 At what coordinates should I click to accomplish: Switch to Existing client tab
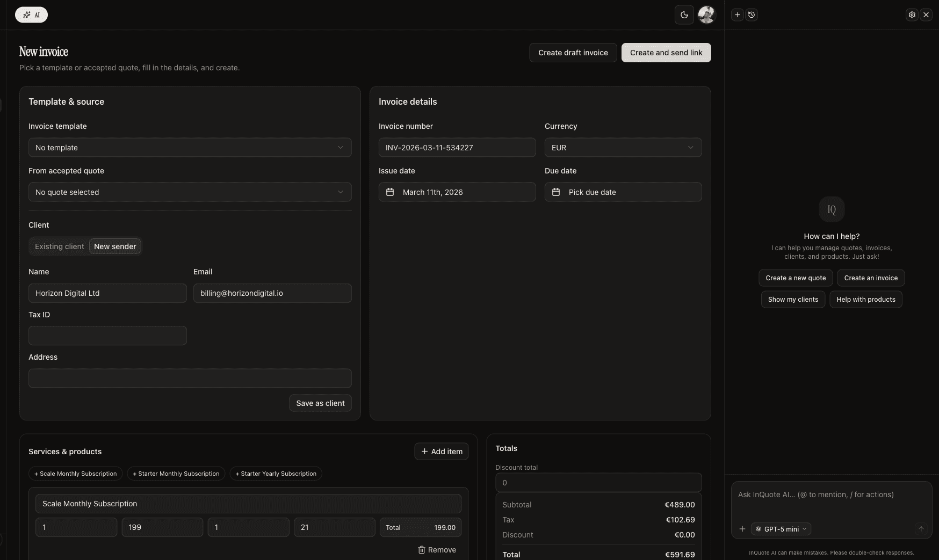pos(60,246)
